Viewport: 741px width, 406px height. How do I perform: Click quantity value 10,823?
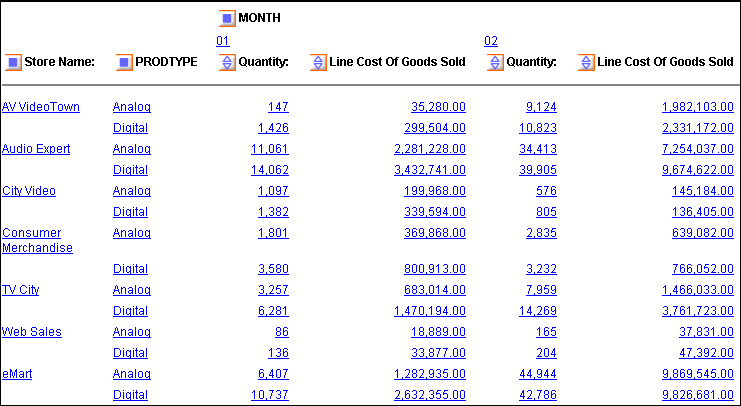coord(538,128)
